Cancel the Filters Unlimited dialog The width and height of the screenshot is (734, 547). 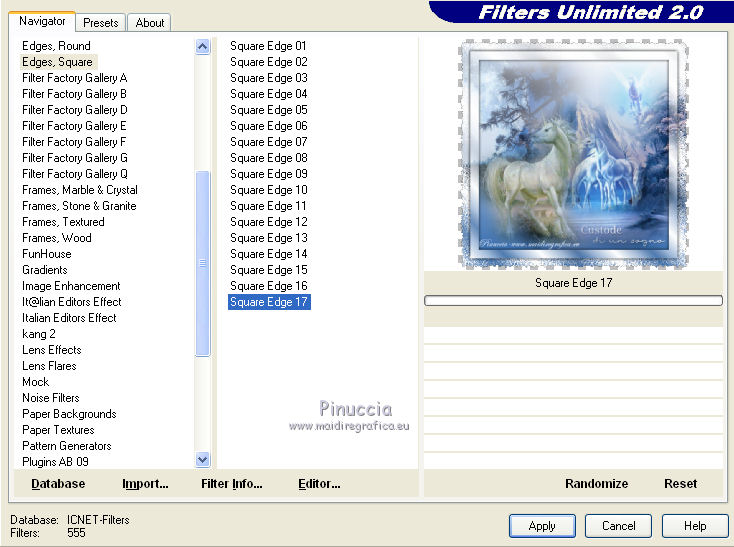coord(618,526)
